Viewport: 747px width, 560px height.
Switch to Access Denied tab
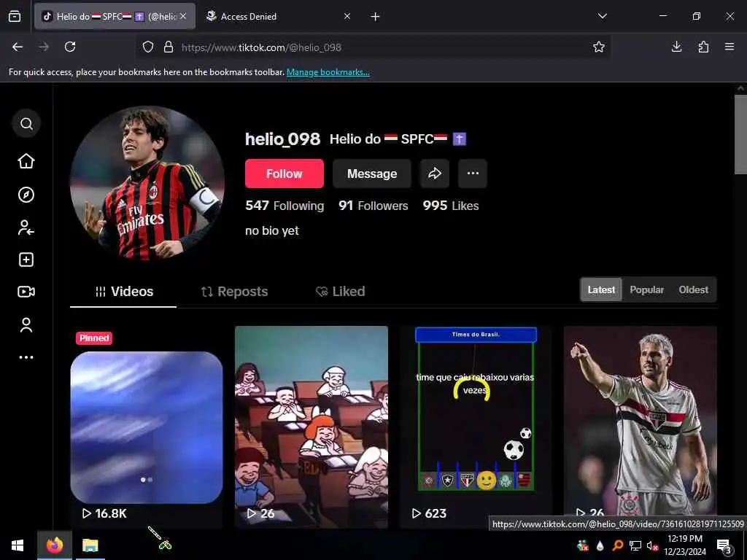click(278, 17)
